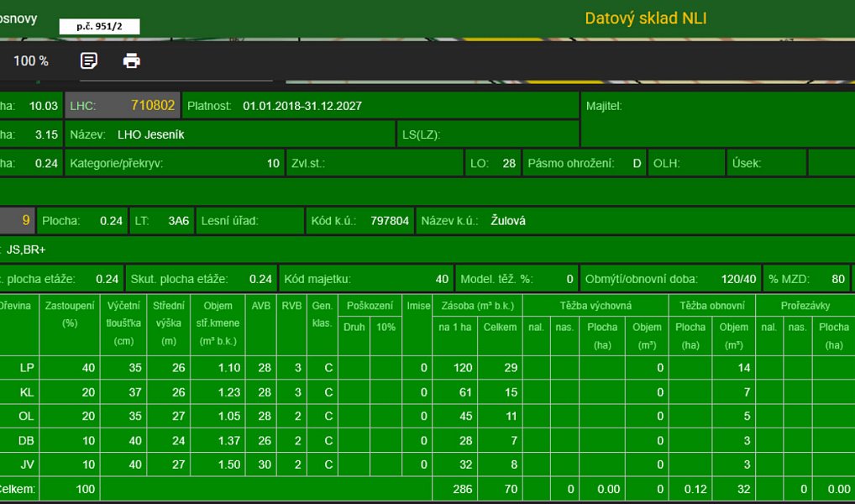
Task: Click the total stock value 70
Action: [511, 489]
